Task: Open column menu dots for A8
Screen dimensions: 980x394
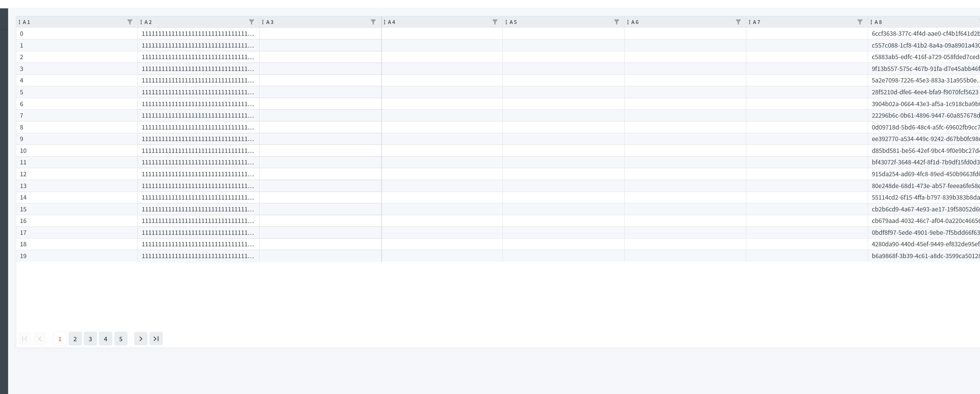Action: click(871, 22)
